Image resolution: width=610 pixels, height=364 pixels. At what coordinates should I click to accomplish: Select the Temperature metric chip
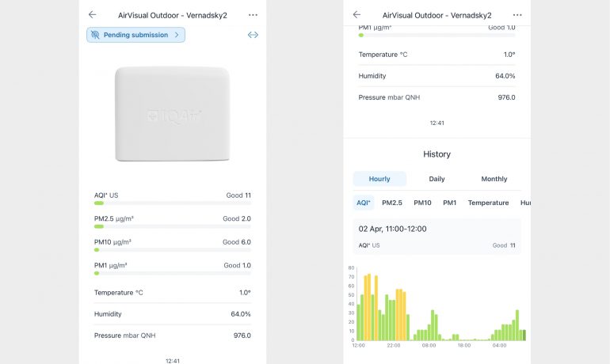coord(488,203)
